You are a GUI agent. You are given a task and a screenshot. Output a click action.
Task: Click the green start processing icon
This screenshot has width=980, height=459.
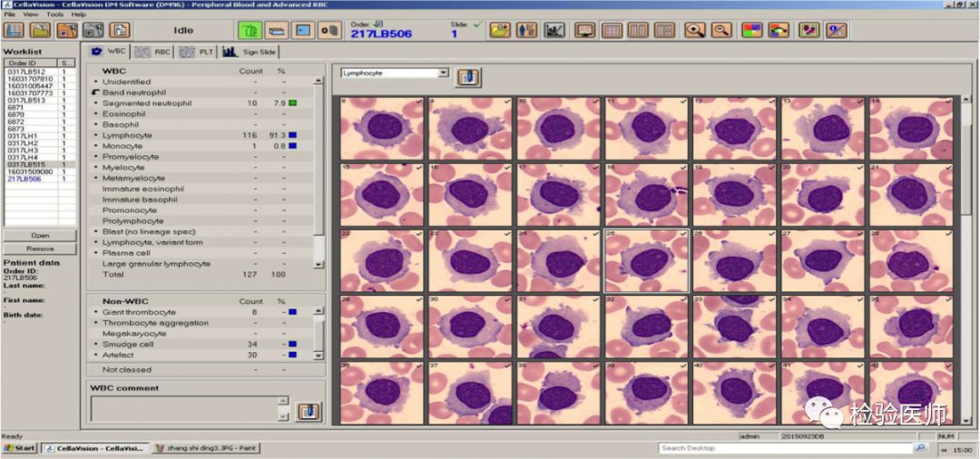250,30
